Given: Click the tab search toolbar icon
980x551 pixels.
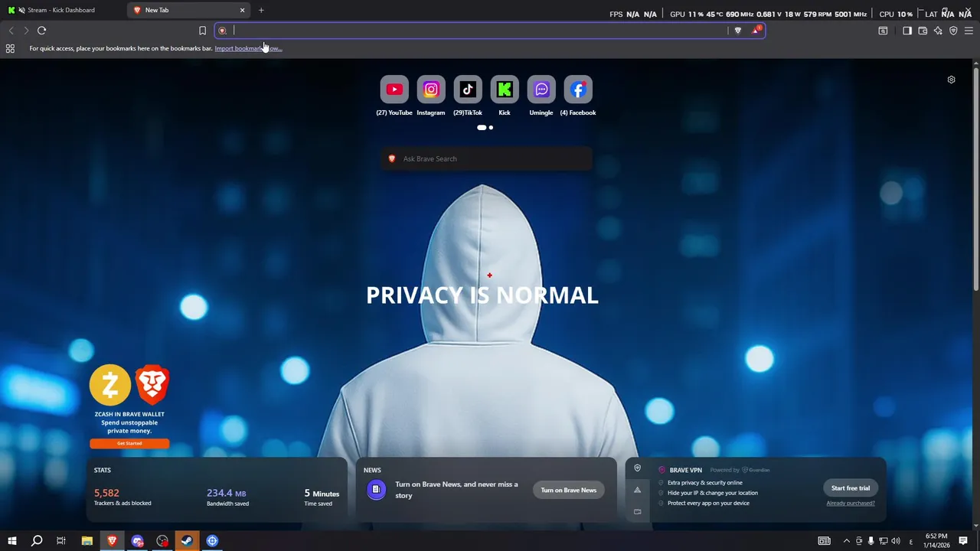Looking at the screenshot, I should (883, 31).
